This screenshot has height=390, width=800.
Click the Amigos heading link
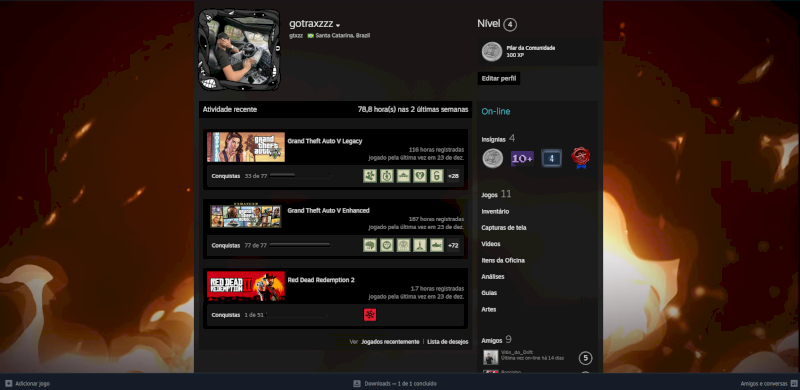pos(492,340)
